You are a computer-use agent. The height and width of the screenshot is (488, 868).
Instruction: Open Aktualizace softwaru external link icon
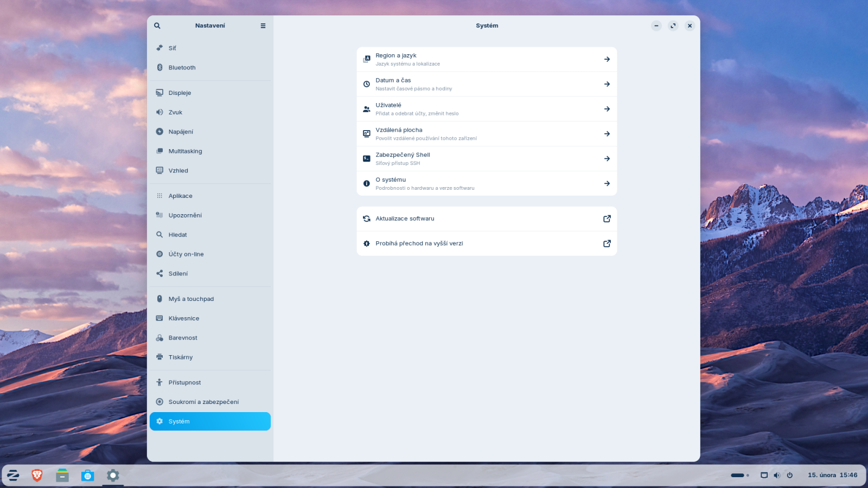(x=607, y=219)
